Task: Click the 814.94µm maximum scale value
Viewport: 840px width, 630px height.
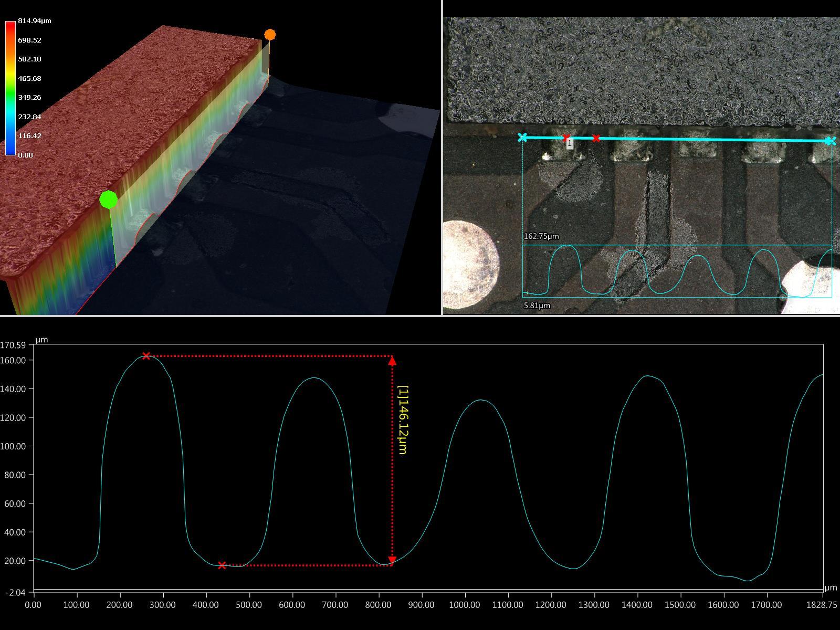Action: pyautogui.click(x=35, y=21)
